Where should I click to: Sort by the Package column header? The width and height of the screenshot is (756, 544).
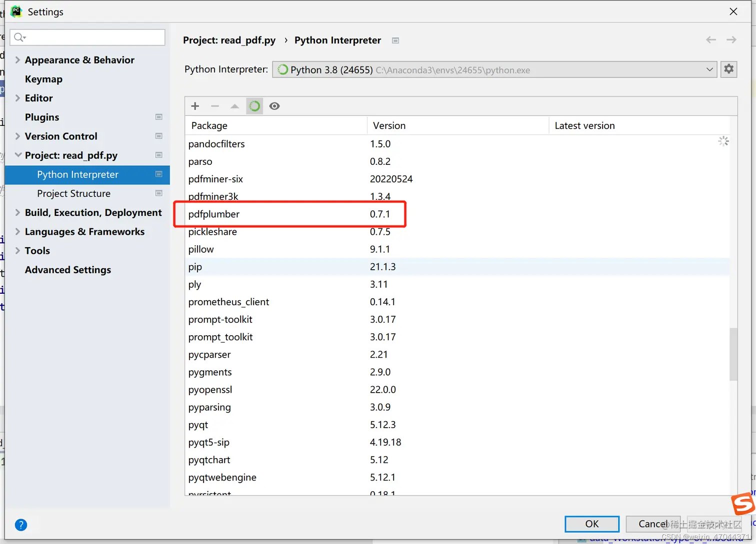coord(276,125)
